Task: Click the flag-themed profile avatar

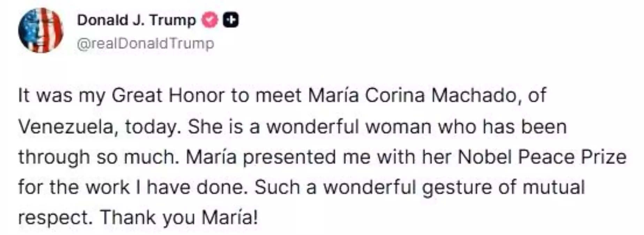Action: point(41,30)
